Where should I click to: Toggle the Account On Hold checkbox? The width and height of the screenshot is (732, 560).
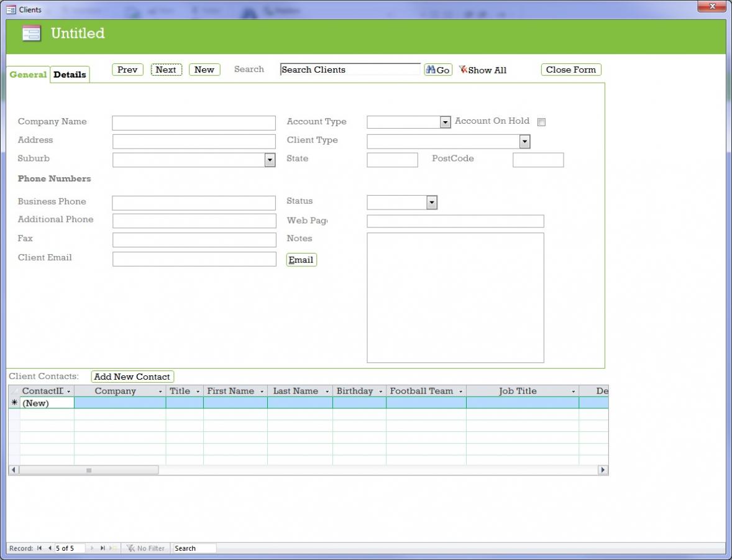click(x=541, y=122)
